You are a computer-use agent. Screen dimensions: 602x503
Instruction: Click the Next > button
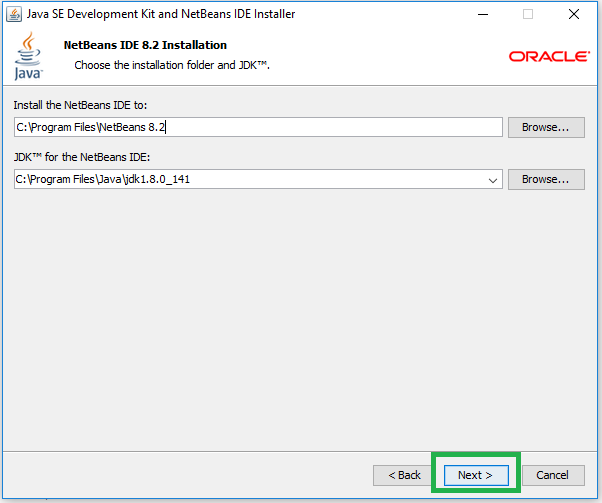click(x=476, y=475)
